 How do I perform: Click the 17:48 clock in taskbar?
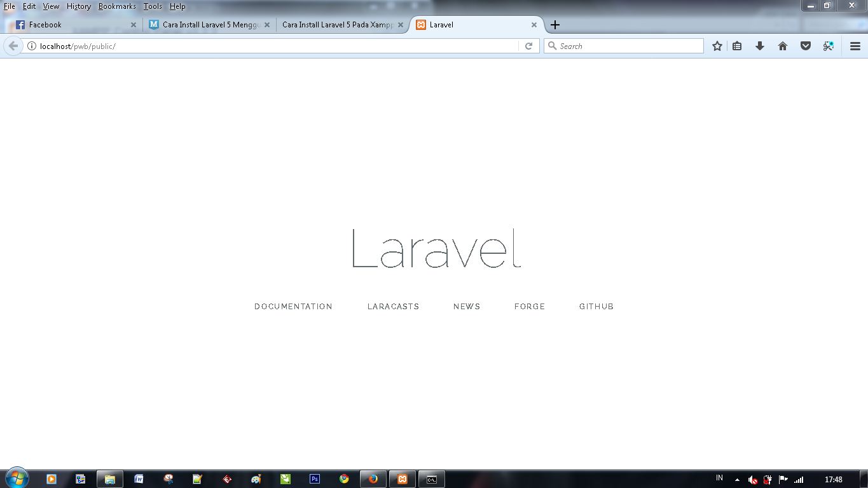pyautogui.click(x=833, y=480)
